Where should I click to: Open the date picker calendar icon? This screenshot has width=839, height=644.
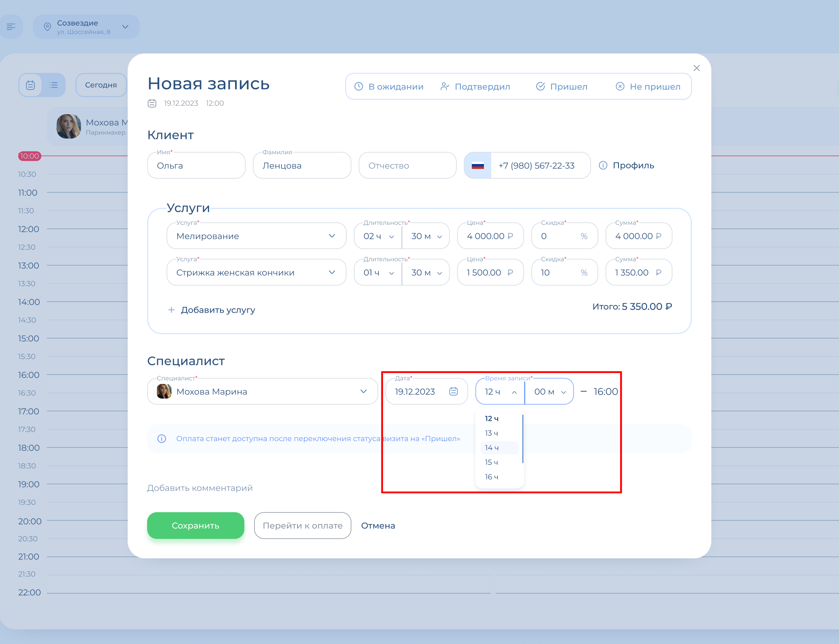[x=454, y=391]
